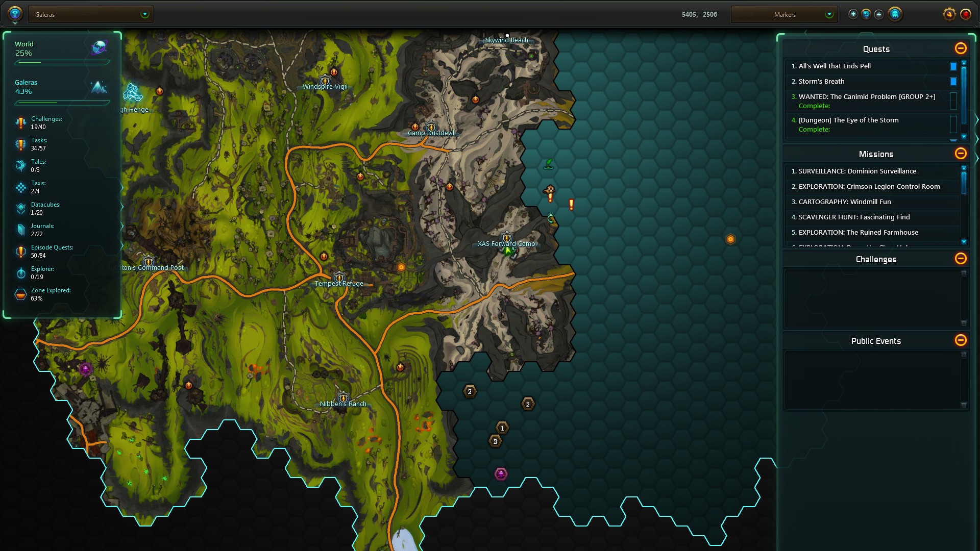Collapse the Public Events panel
This screenshot has height=551, width=980.
pos(961,340)
